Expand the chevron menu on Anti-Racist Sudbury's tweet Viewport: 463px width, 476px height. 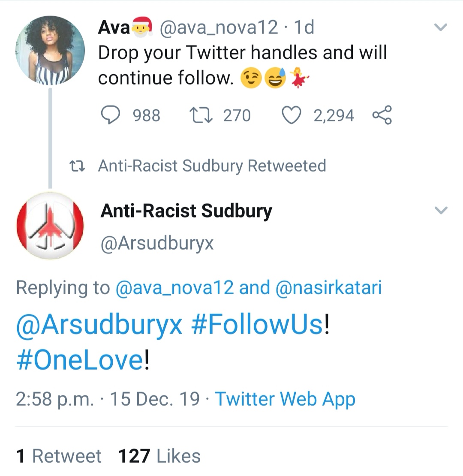pyautogui.click(x=441, y=210)
